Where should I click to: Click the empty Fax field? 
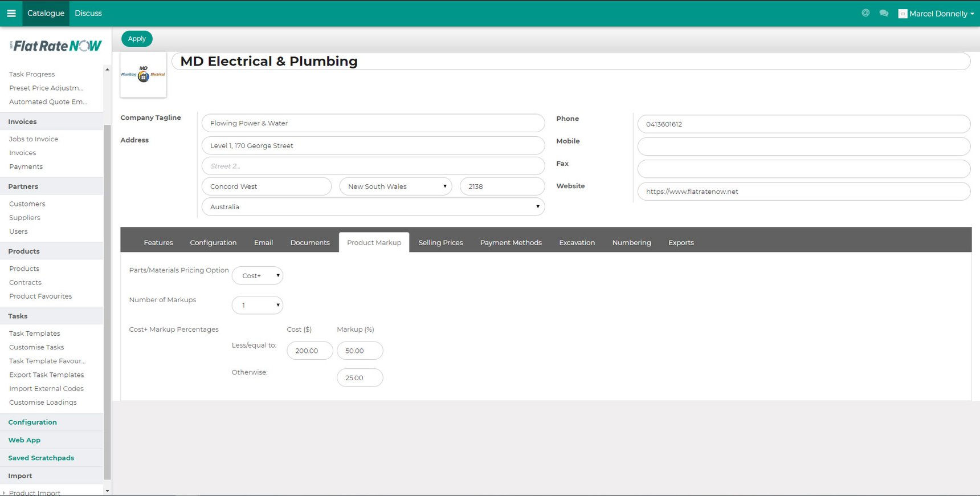804,169
